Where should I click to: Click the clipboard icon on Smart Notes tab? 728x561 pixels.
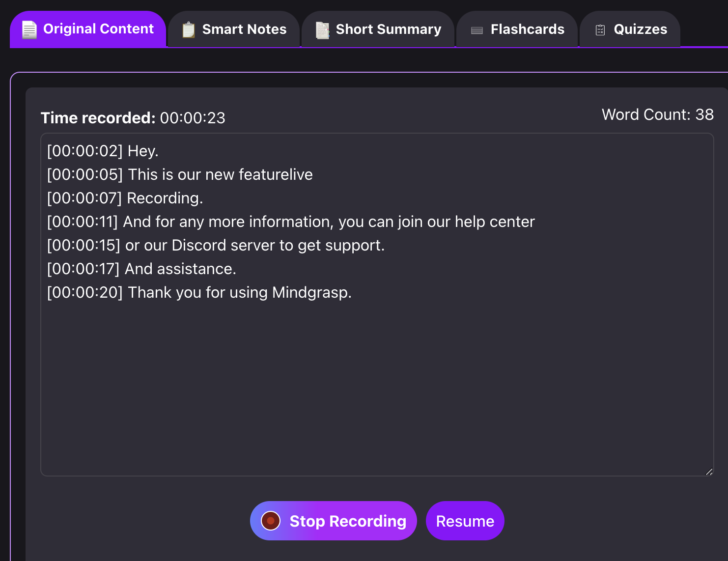coord(188,29)
